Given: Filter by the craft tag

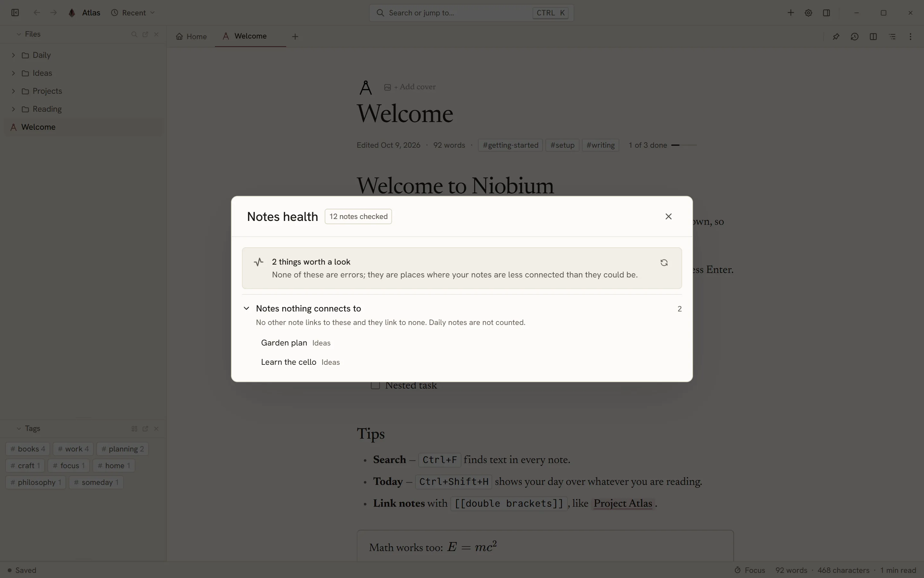Looking at the screenshot, I should point(25,466).
